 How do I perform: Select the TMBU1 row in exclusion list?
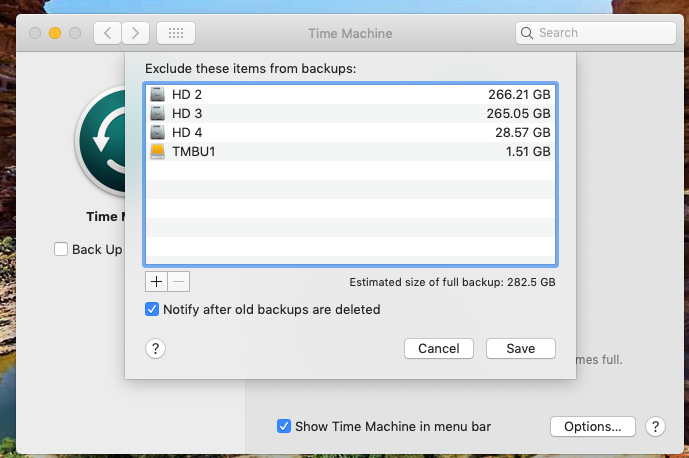350,151
